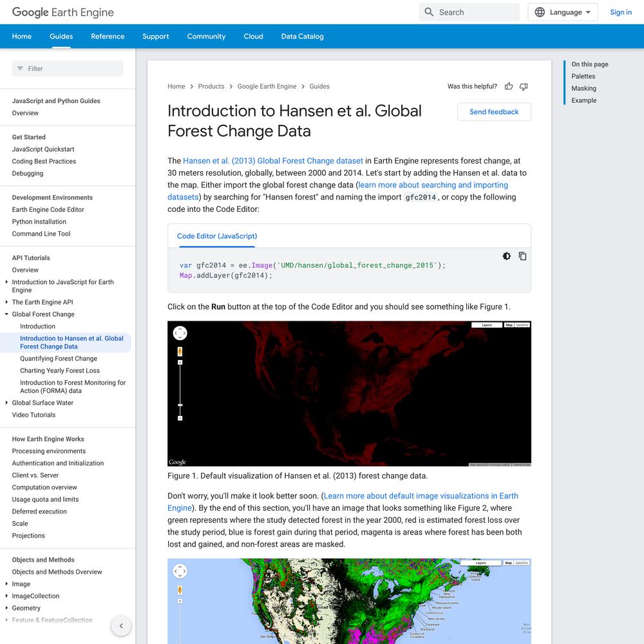Open the Community nav tab
This screenshot has width=644, height=644.
coord(206,36)
